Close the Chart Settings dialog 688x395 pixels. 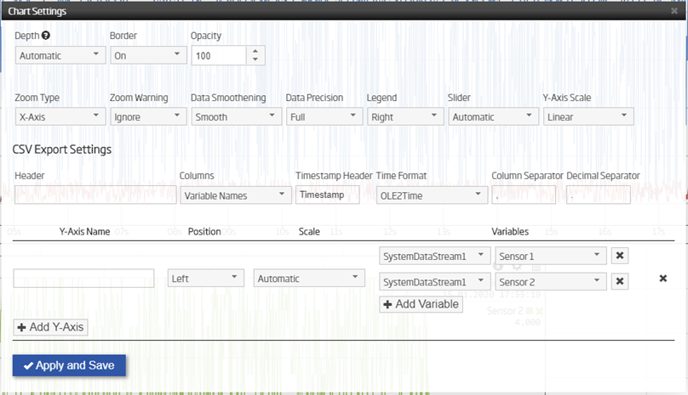click(674, 11)
